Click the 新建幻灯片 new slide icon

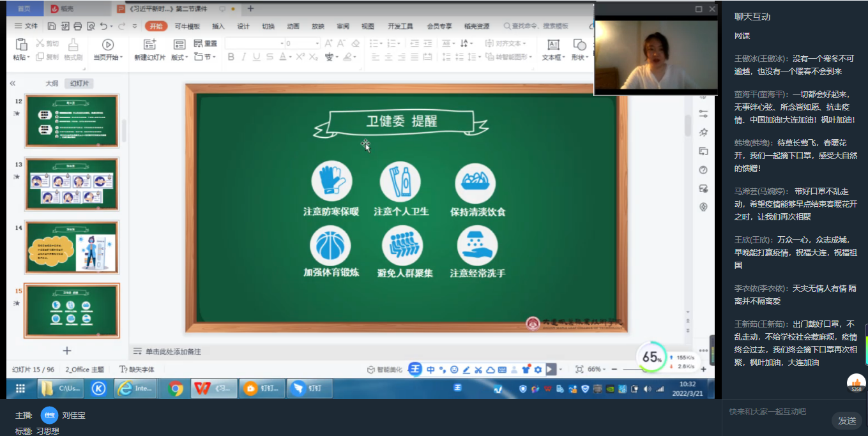(x=149, y=45)
